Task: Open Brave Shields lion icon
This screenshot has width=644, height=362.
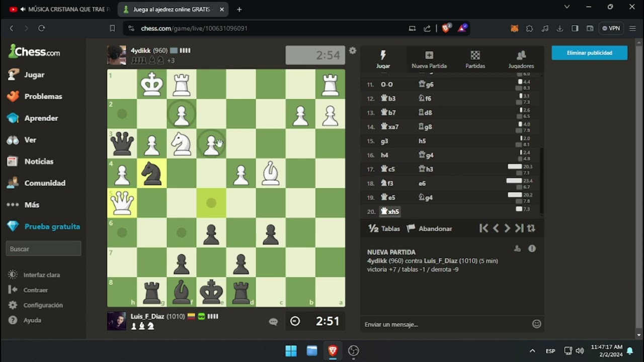Action: (446, 28)
